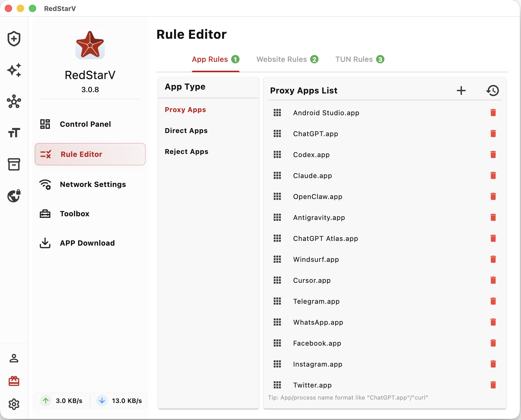This screenshot has height=420, width=521.
Task: Click Instagram.app entry text
Action: (318, 364)
